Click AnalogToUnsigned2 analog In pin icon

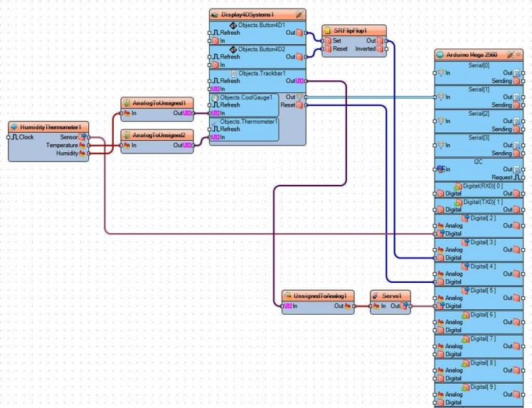click(127, 145)
